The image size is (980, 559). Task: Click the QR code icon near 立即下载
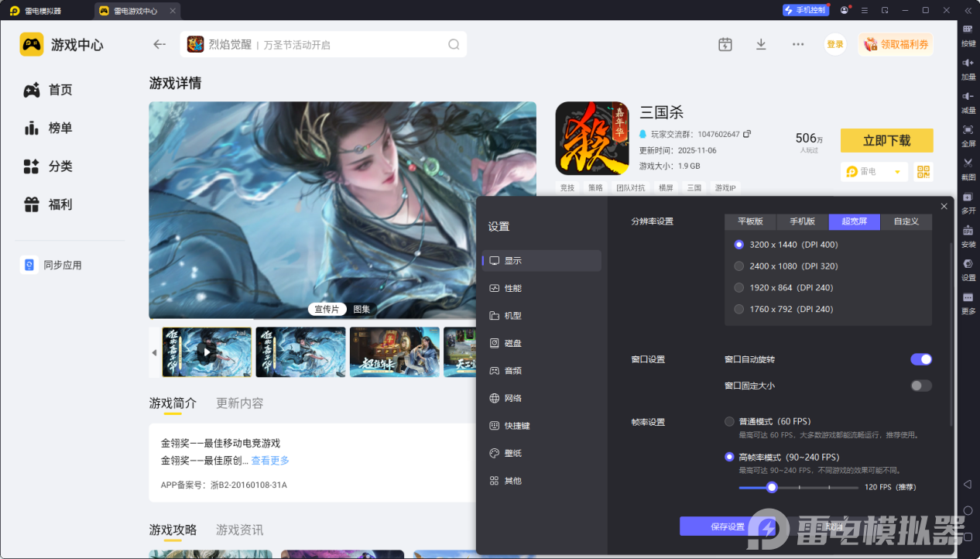click(923, 171)
